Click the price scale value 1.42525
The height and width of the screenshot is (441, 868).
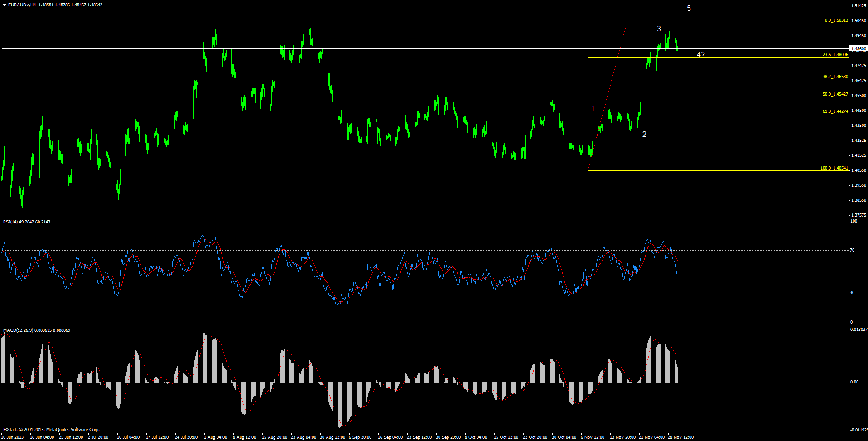pos(859,141)
